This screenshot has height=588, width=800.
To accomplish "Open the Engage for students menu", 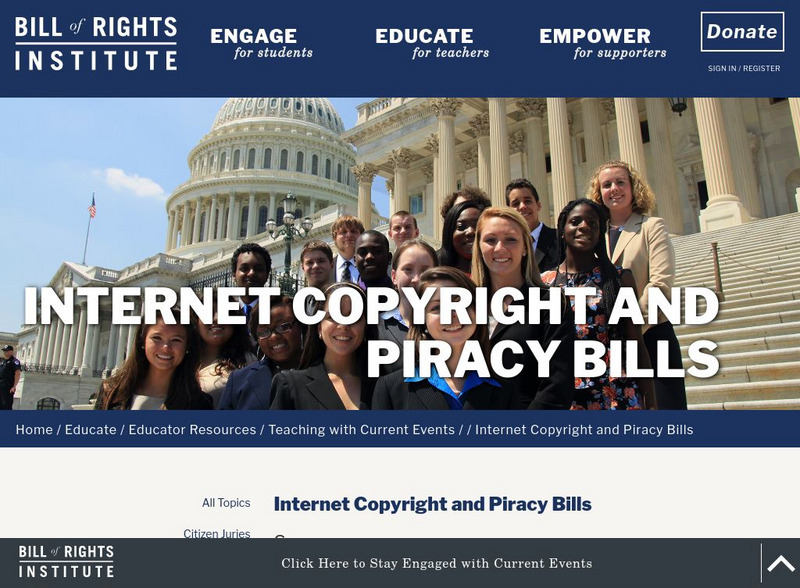I will 261,43.
